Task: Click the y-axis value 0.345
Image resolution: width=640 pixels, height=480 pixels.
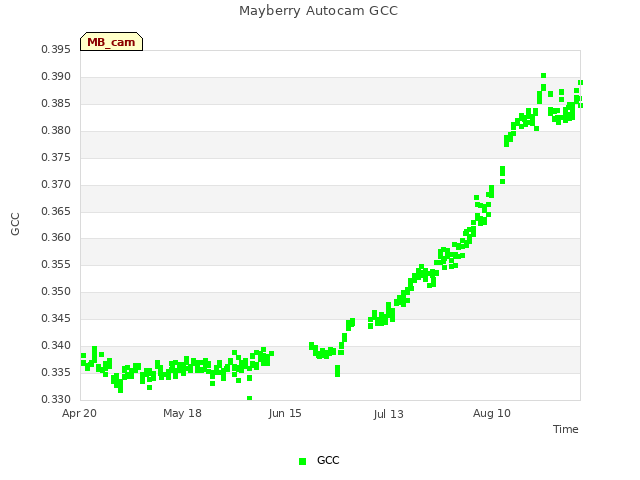Action: [x=56, y=318]
